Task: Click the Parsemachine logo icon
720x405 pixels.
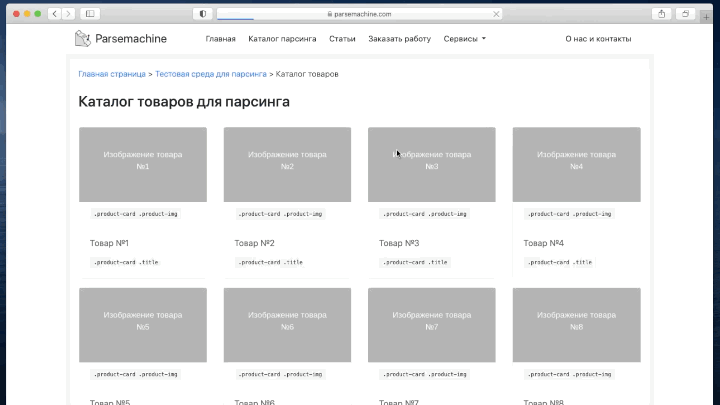Action: (x=83, y=39)
